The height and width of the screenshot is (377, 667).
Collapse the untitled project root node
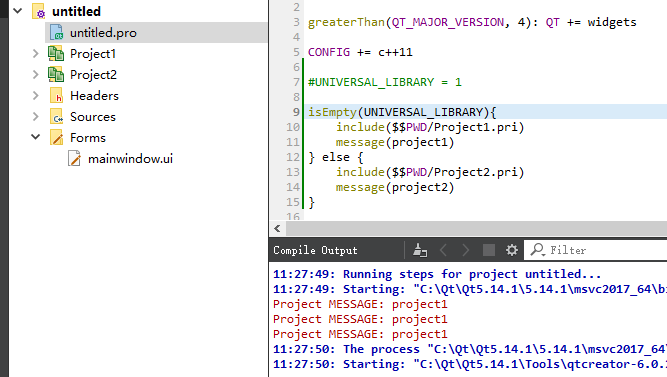pos(18,11)
